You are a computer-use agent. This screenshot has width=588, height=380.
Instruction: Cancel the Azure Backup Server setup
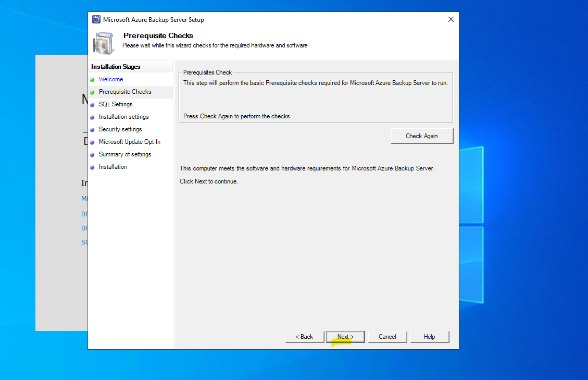pyautogui.click(x=387, y=337)
